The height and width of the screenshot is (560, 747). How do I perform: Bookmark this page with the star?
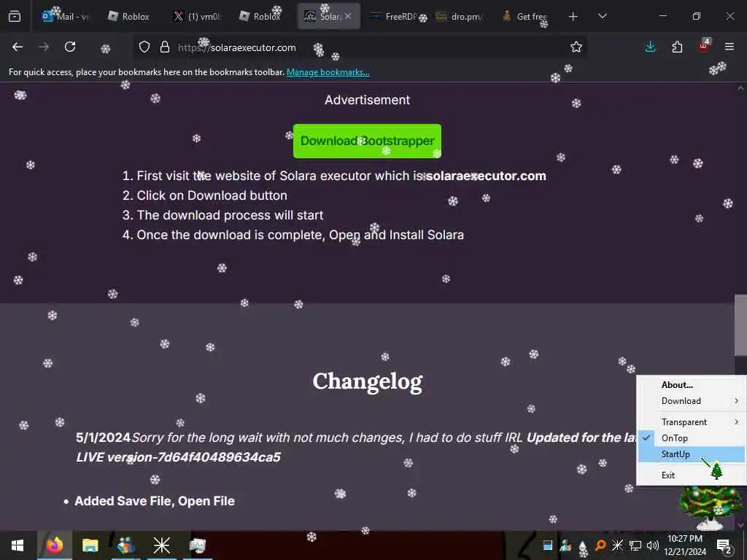[576, 47]
